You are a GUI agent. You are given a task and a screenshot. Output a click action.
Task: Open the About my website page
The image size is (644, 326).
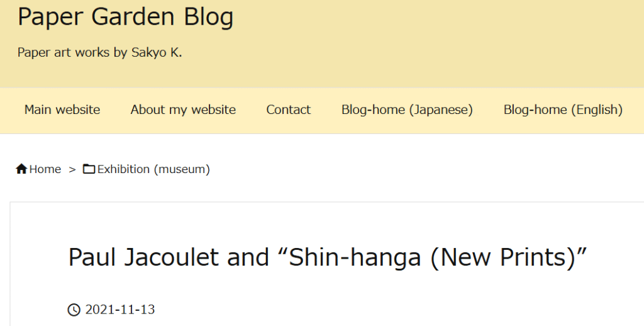click(x=183, y=110)
